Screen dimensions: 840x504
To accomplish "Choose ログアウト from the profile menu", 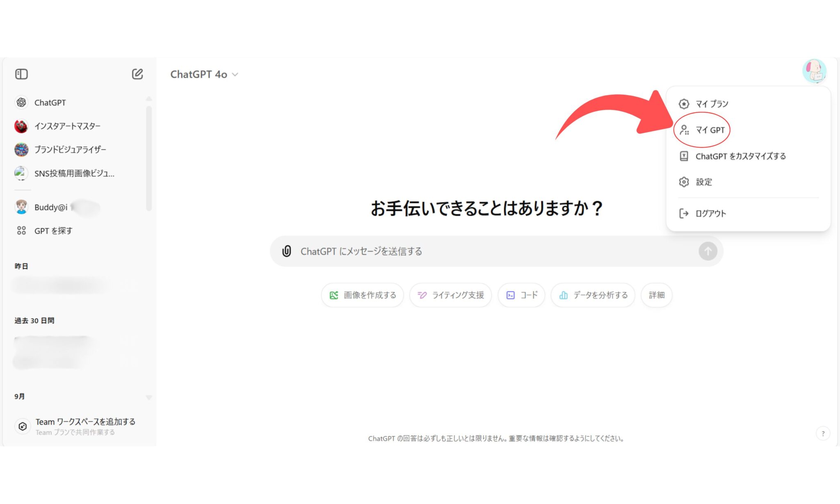I will (x=749, y=213).
